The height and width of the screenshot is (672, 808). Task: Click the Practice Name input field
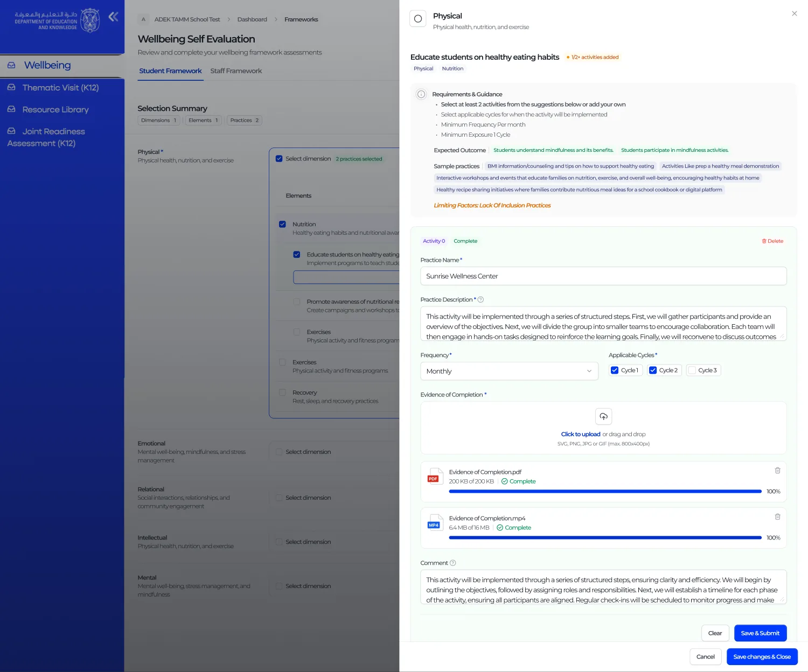[603, 276]
